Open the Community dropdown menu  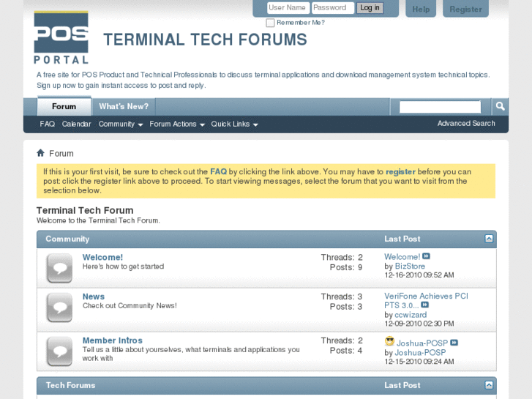(121, 124)
